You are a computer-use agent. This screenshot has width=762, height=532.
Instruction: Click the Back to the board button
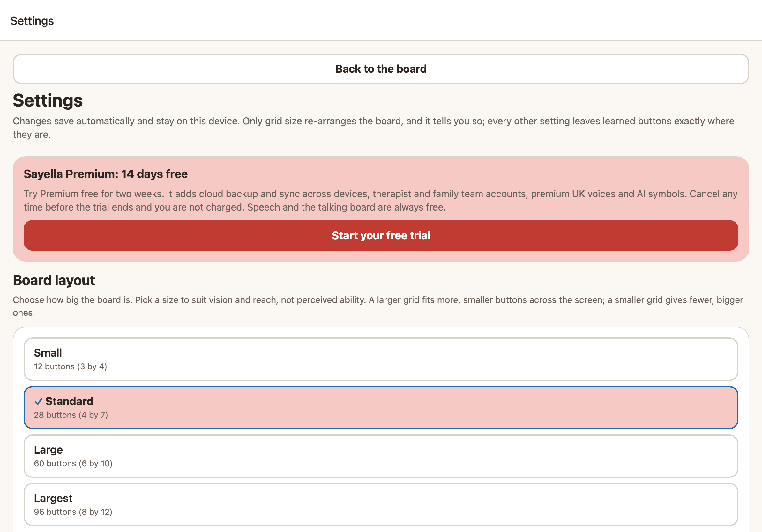click(381, 69)
